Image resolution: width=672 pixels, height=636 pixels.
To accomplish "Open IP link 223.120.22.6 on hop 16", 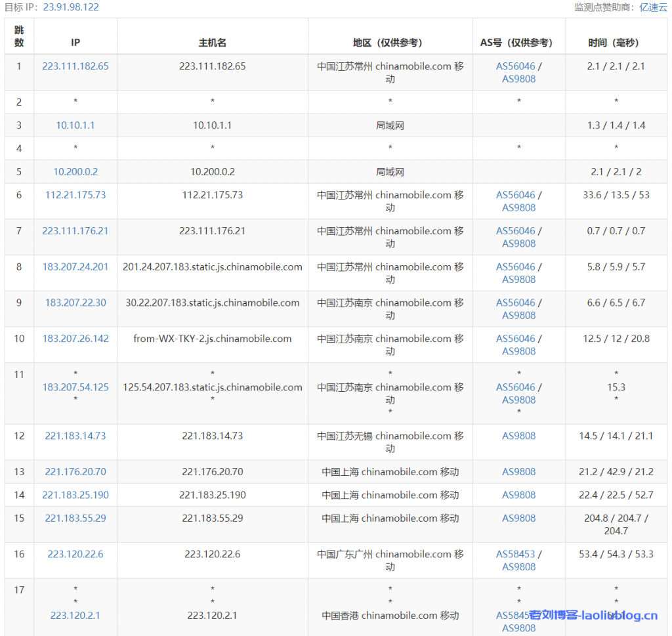I will coord(75,554).
